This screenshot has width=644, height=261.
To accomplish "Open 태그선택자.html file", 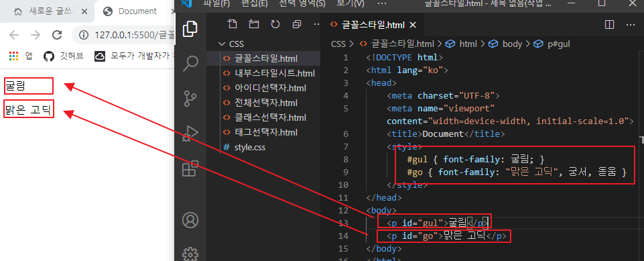I will click(x=263, y=132).
